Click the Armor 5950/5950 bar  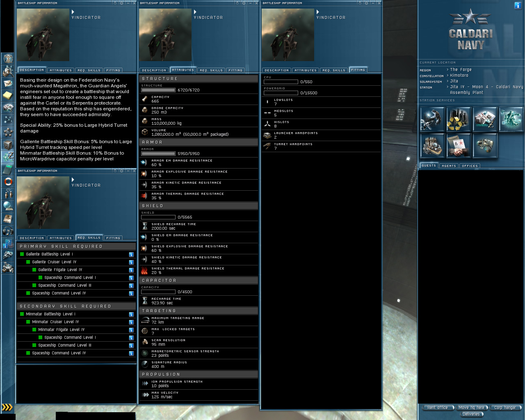tap(158, 154)
